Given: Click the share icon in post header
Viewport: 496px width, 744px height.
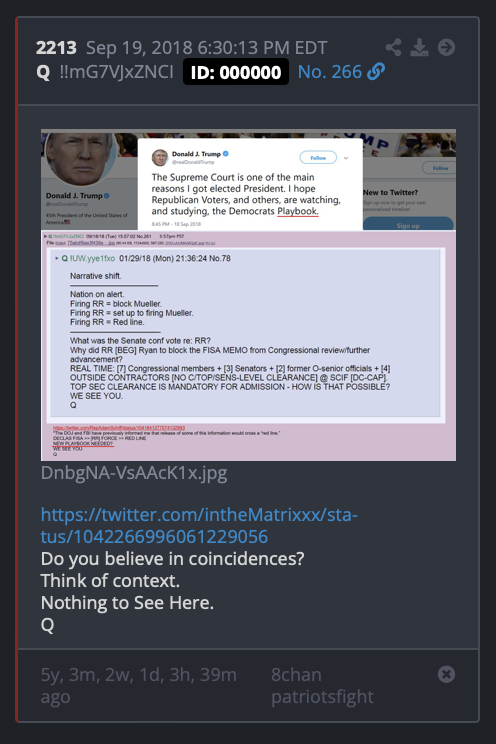Looking at the screenshot, I should pos(393,47).
